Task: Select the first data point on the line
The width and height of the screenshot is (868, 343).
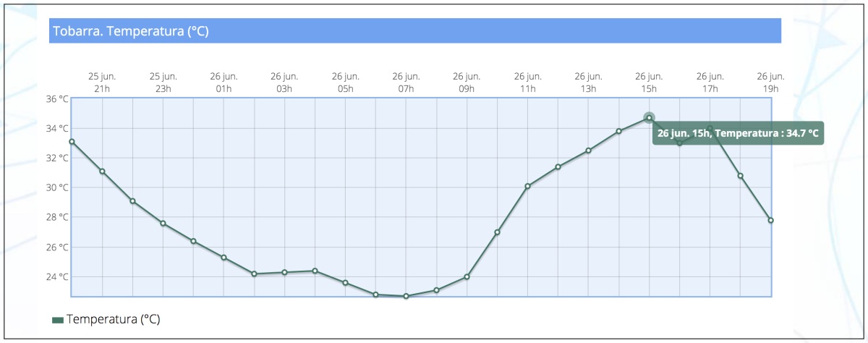Action: [72, 142]
